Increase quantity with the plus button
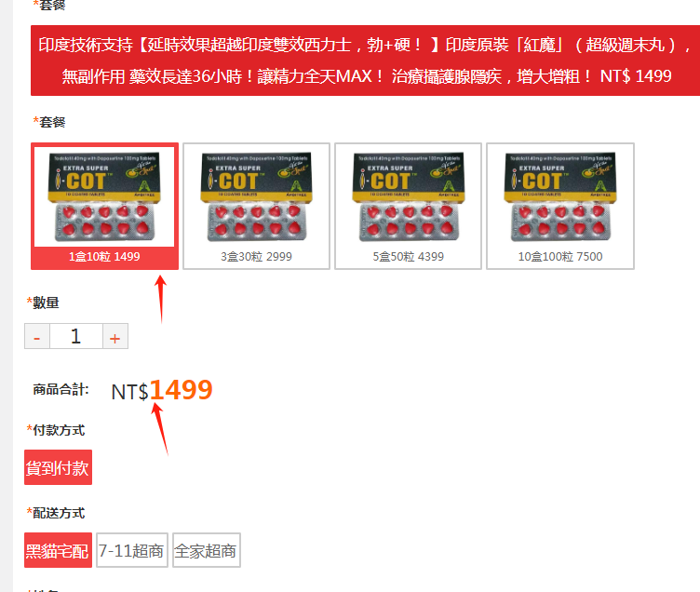700x592 pixels. tap(115, 336)
